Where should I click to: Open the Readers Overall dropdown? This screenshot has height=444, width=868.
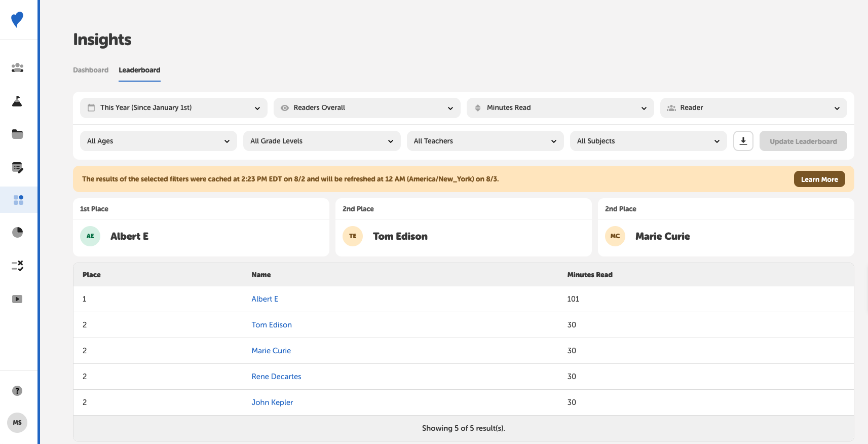(367, 108)
